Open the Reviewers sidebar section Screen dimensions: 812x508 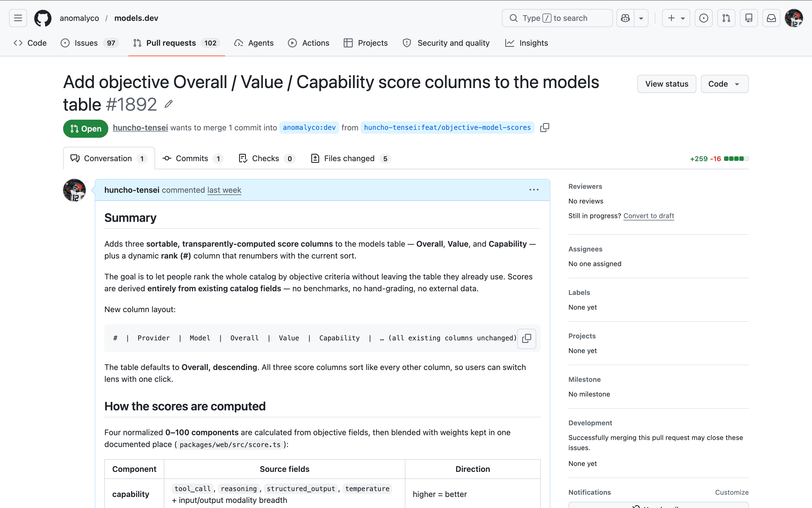click(585, 187)
